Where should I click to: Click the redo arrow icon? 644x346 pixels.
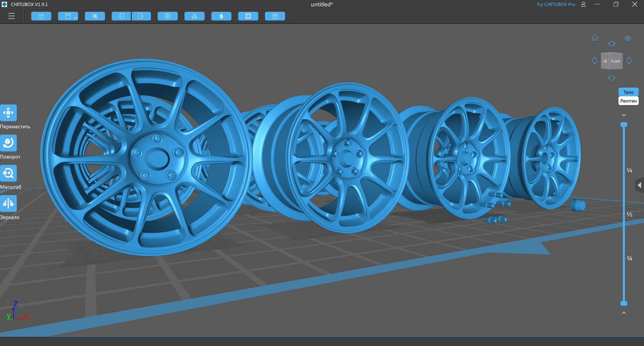(141, 16)
